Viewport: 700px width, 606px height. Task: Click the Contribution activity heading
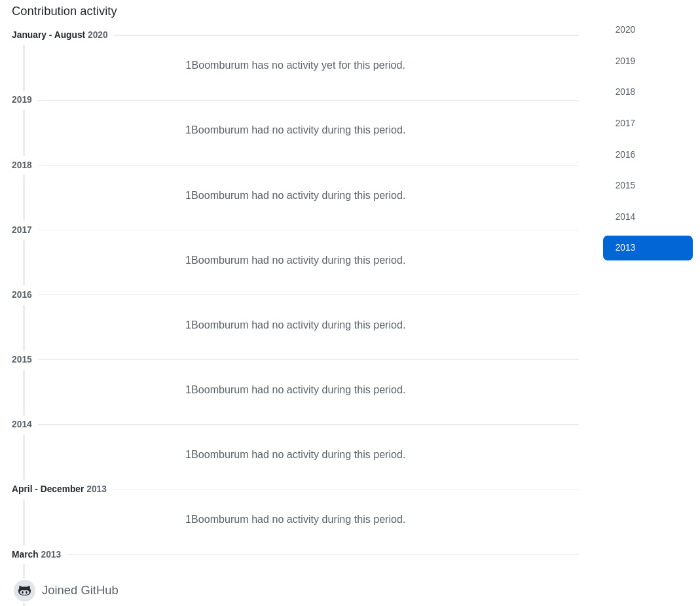point(64,11)
